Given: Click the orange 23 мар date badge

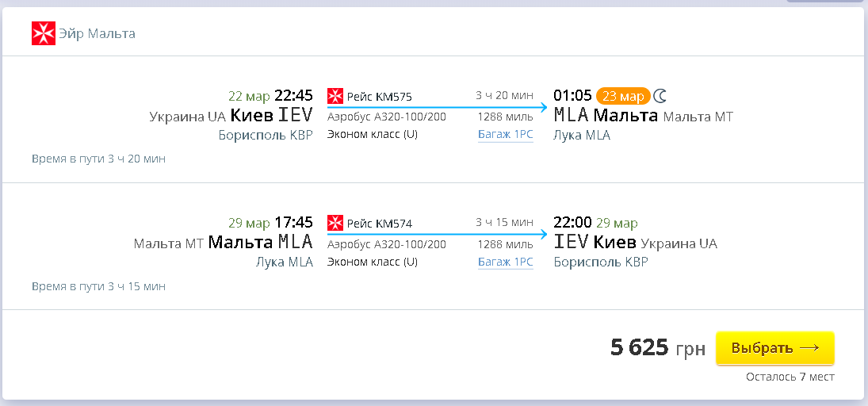Looking at the screenshot, I should point(623,96).
